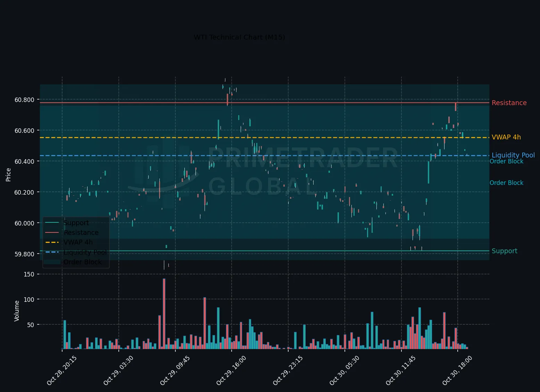Click the green 'Support' line label
This screenshot has height=392, width=540.
tap(505, 251)
